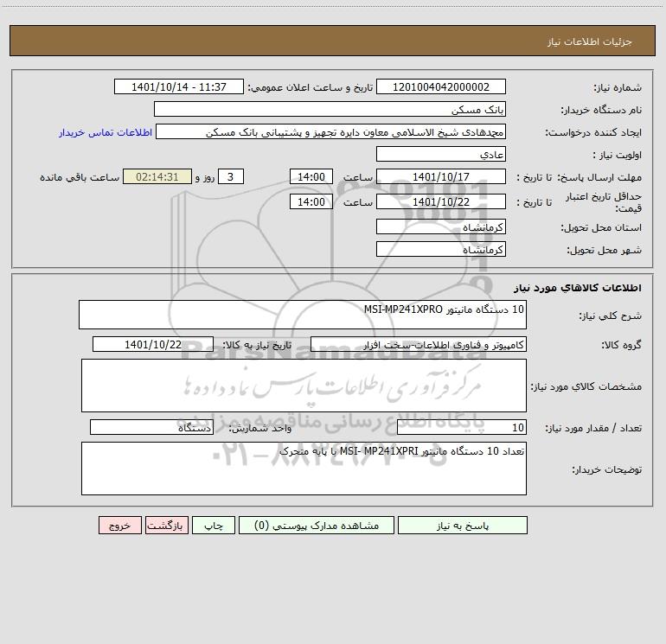Select remaining time counter field

(157, 176)
